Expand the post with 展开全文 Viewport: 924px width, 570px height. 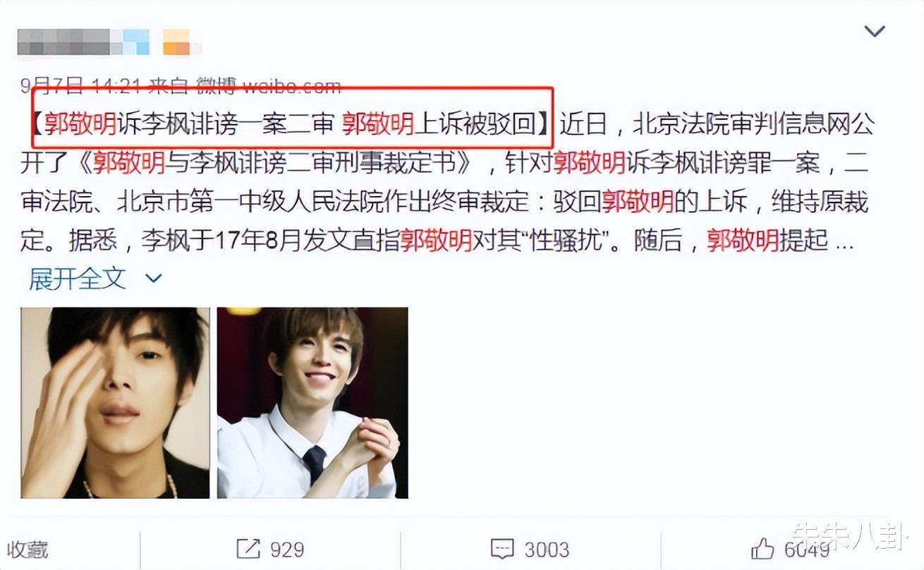(77, 279)
